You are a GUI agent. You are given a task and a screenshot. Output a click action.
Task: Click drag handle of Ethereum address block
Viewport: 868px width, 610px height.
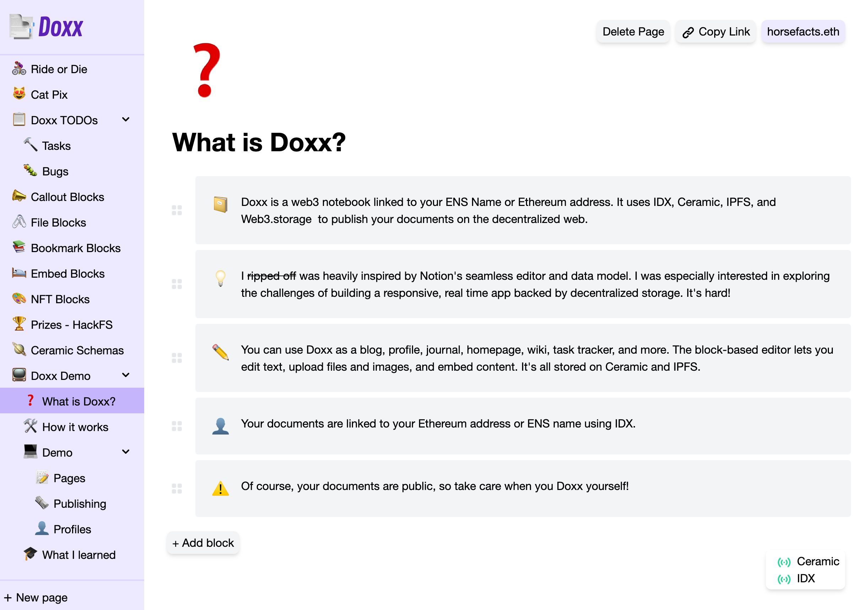(x=177, y=426)
